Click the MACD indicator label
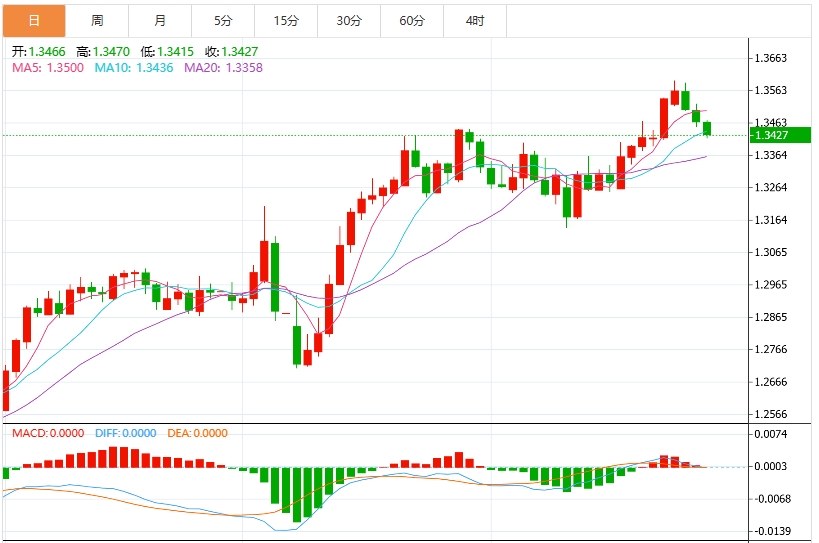Screen dimensions: 819x543 [x=49, y=433]
